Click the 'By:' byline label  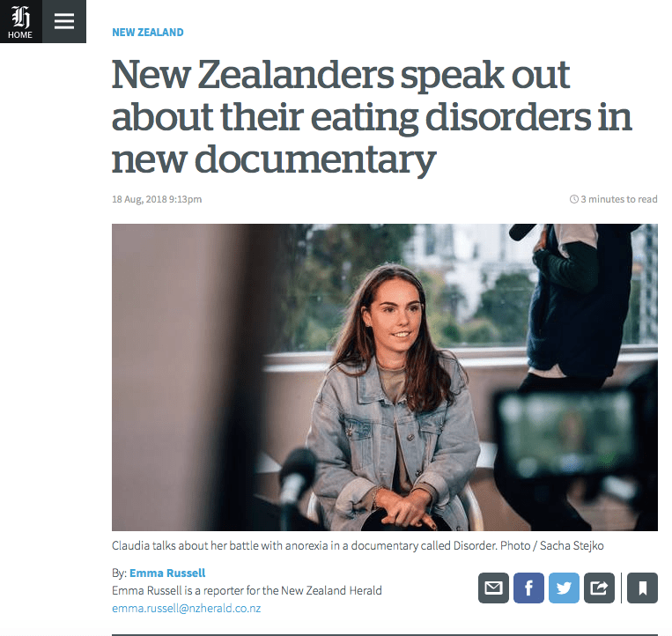pos(119,573)
